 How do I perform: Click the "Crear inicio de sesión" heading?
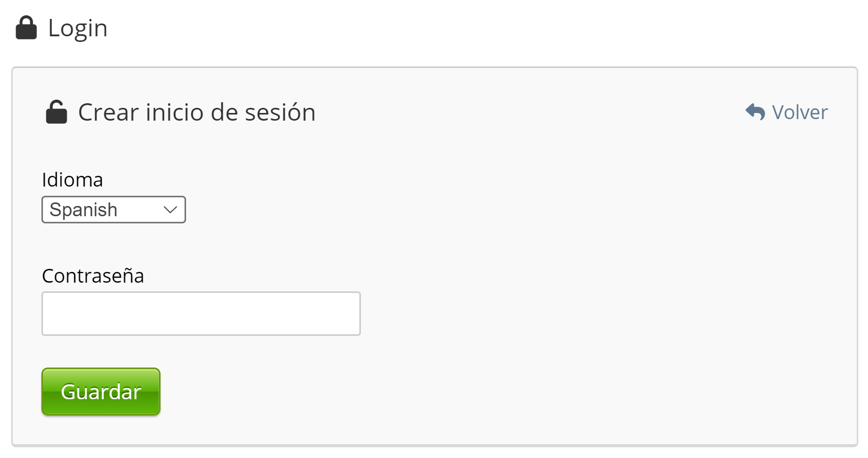tap(197, 112)
